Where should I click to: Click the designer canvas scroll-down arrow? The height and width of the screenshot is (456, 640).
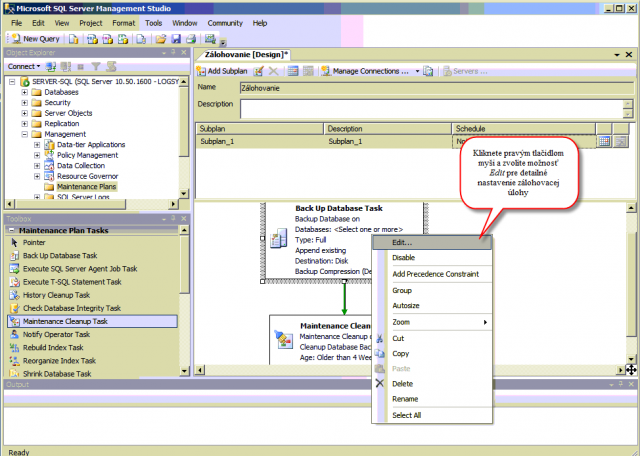tap(631, 359)
